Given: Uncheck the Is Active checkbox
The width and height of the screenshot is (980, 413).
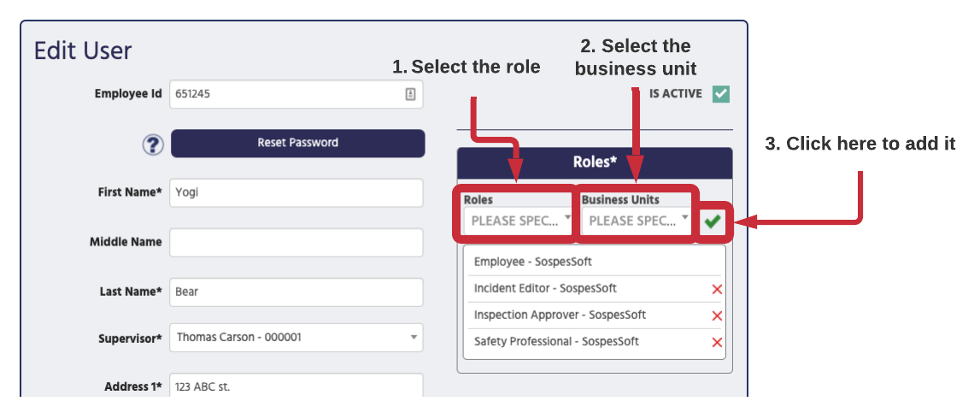Looking at the screenshot, I should [720, 94].
